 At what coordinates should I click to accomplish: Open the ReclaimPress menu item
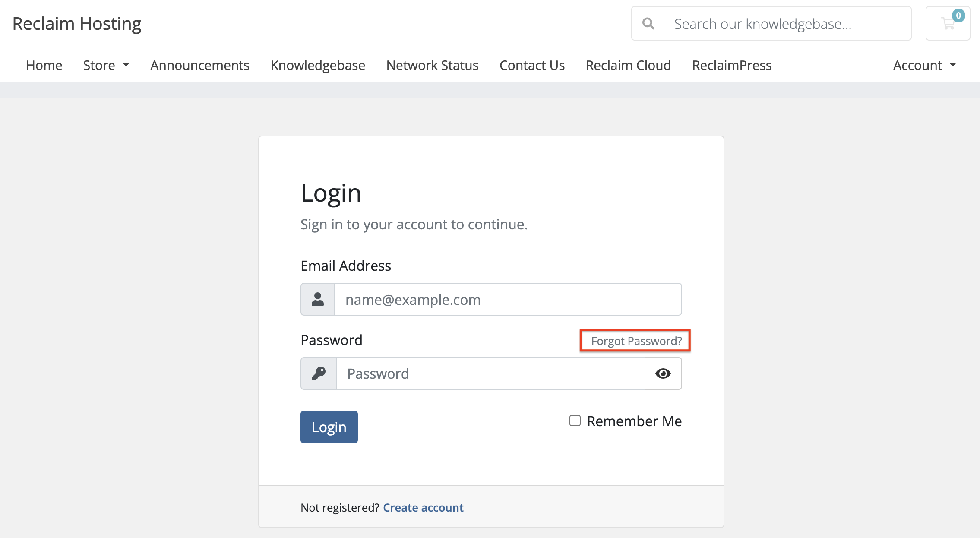732,65
